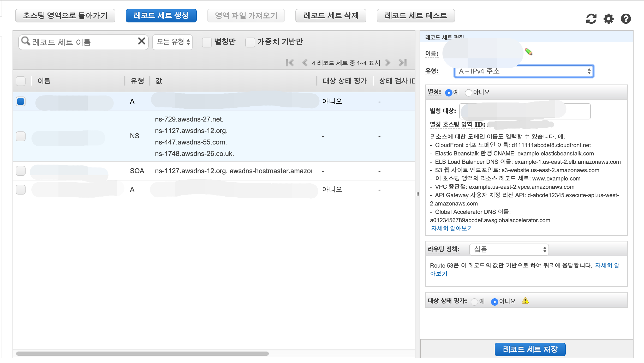The image size is (644, 363).
Task: Sort by the 이름 column header
Action: click(44, 81)
